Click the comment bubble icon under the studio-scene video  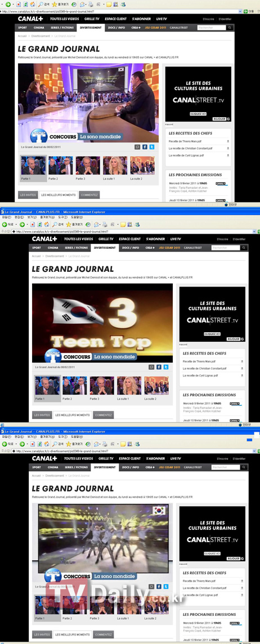click(137, 146)
